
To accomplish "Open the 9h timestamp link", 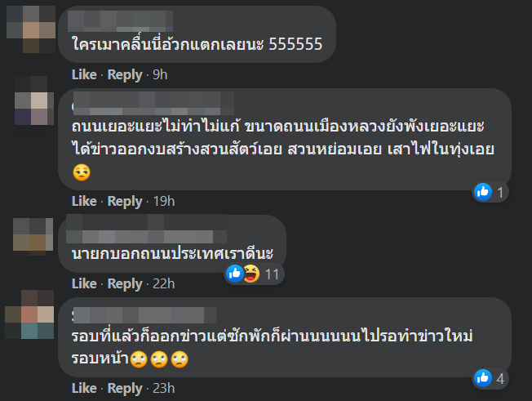I will point(160,74).
